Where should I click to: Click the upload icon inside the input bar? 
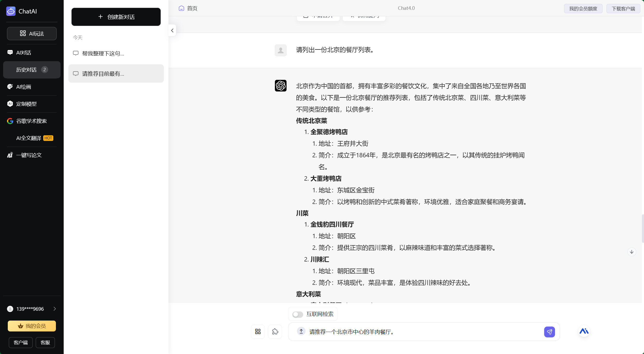(301, 332)
